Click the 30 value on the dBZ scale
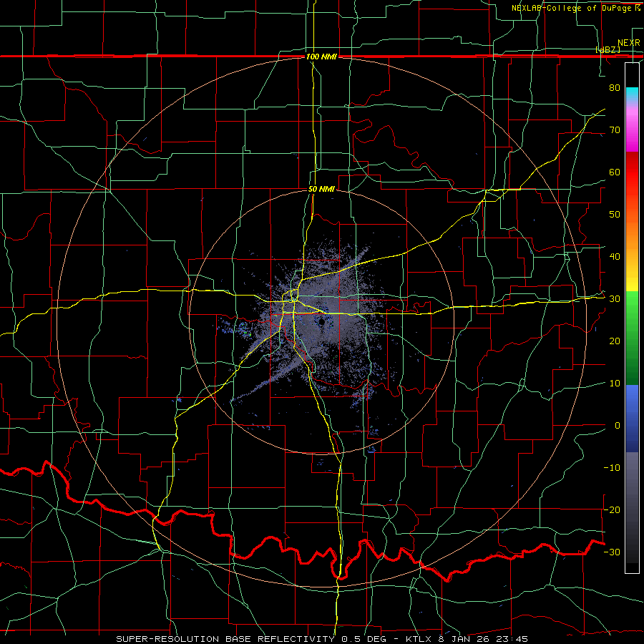Screen dimensions: 644x644 pyautogui.click(x=615, y=298)
